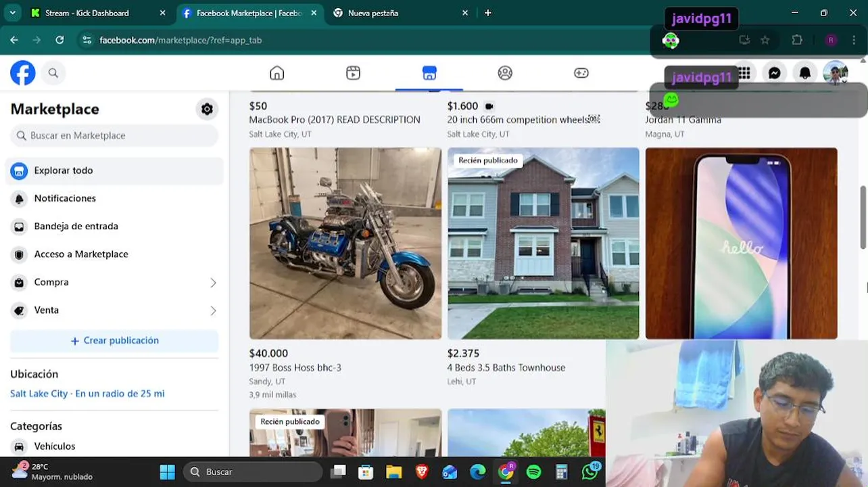Select Explorar todo in the sidebar
The width and height of the screenshot is (868, 487).
[114, 170]
